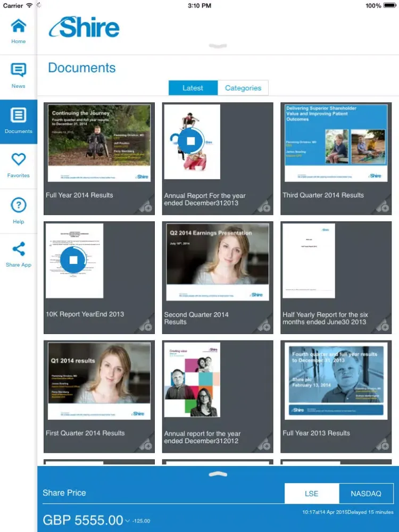Viewport: 399px width, 532px height.
Task: Open Full Year 2014 Results thumbnail
Action: (99, 143)
